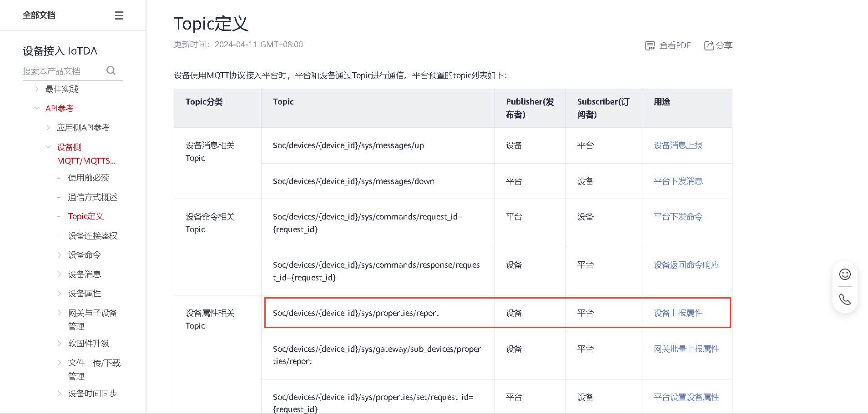Open 软固件升级 in the sidebar
This screenshot has width=868, height=414.
pos(89,344)
